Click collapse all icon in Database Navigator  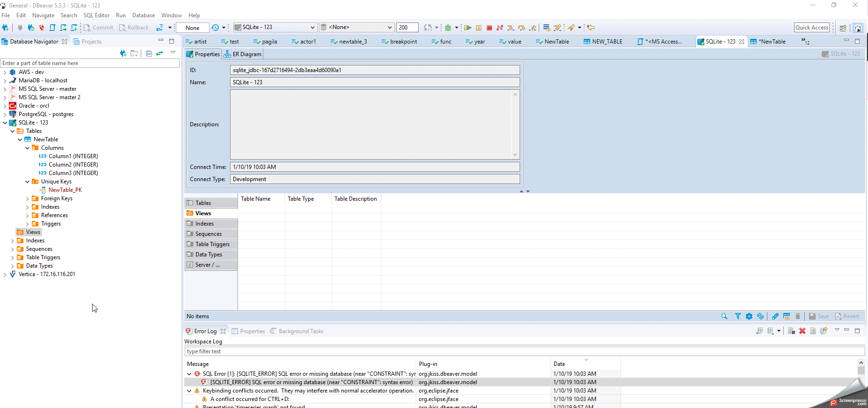pos(149,53)
